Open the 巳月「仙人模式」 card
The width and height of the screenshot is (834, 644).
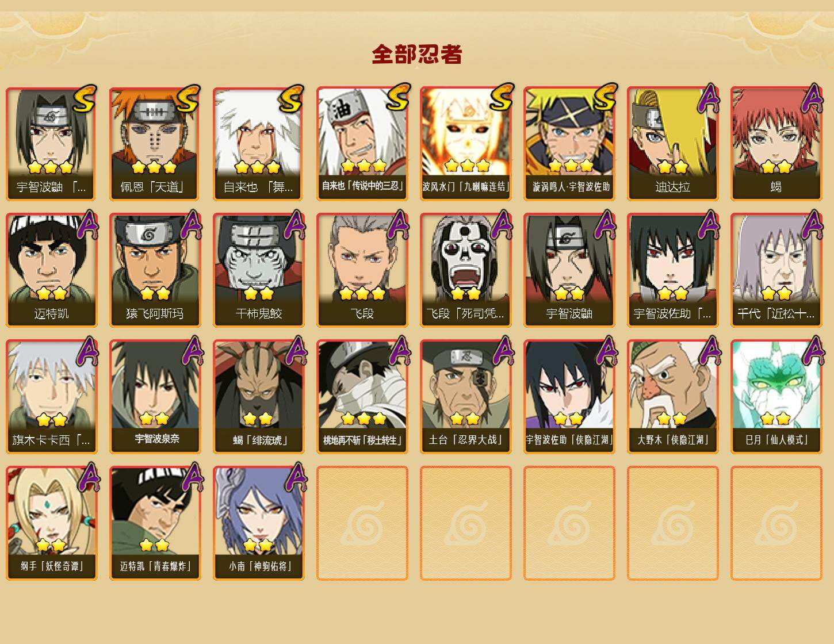click(x=776, y=397)
